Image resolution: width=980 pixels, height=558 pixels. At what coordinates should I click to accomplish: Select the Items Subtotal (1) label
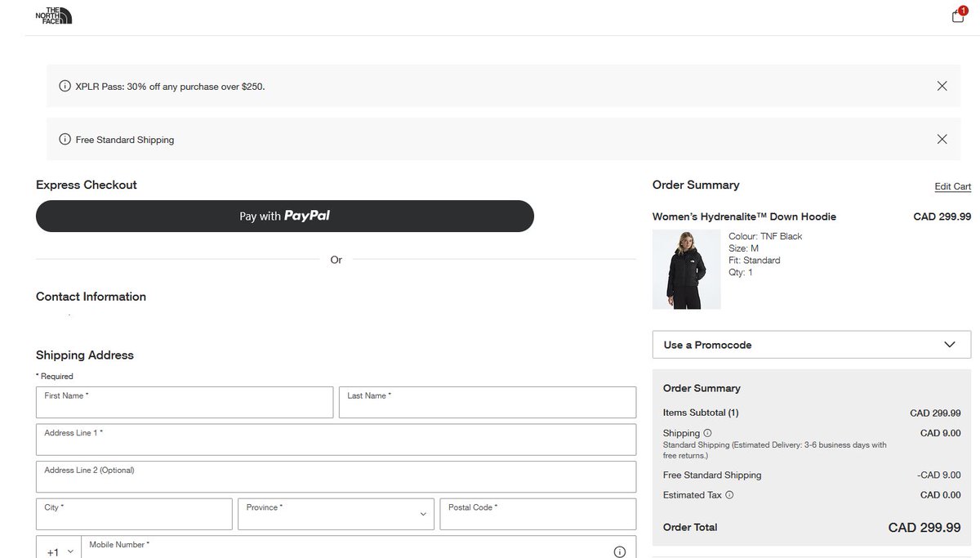701,413
